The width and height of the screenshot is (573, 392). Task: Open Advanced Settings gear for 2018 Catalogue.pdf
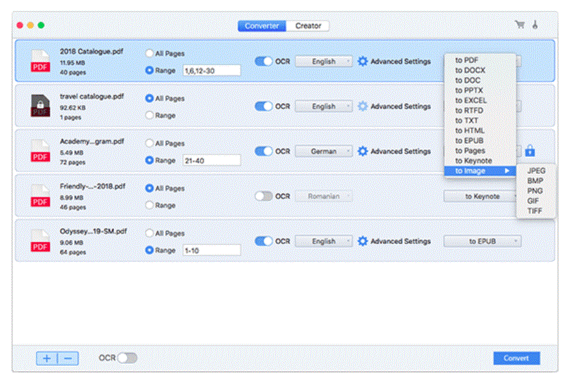point(363,61)
